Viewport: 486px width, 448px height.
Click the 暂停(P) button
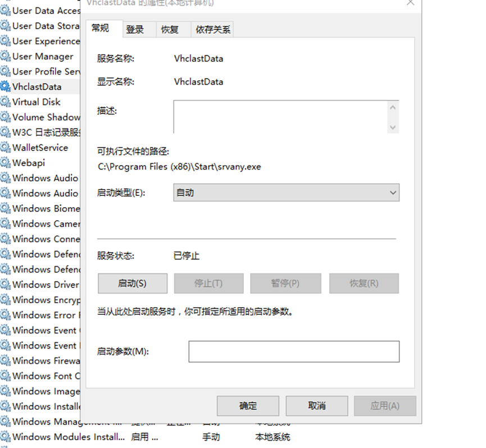[x=285, y=284]
